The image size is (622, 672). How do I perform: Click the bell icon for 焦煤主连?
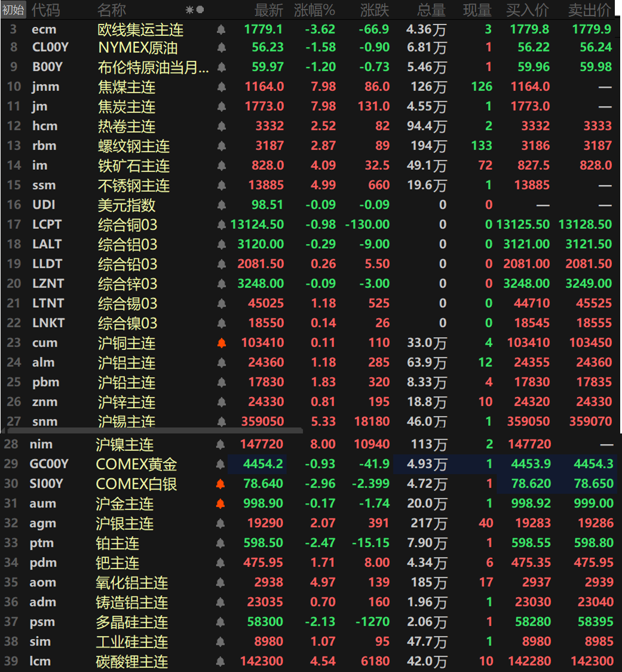[x=221, y=87]
